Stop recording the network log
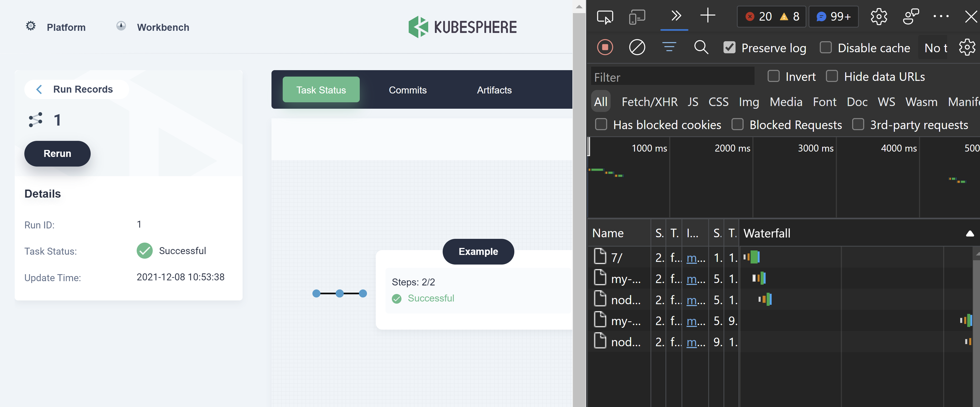Screen dimensions: 980x407 (605, 47)
